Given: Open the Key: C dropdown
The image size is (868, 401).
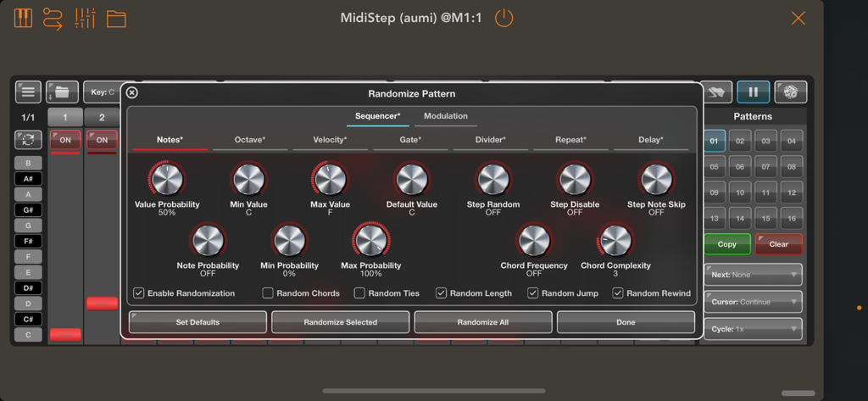Looking at the screenshot, I should [x=103, y=92].
